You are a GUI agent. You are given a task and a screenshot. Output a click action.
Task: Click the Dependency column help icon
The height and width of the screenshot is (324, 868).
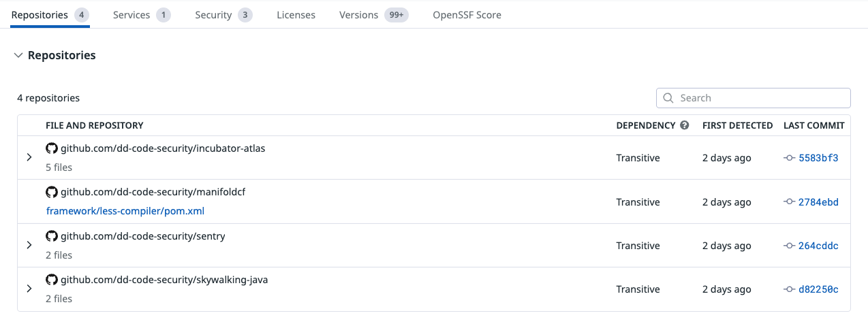pyautogui.click(x=685, y=125)
